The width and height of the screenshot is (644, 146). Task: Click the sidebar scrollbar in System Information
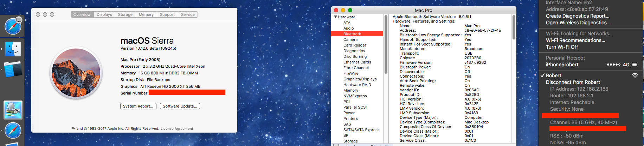(x=386, y=44)
